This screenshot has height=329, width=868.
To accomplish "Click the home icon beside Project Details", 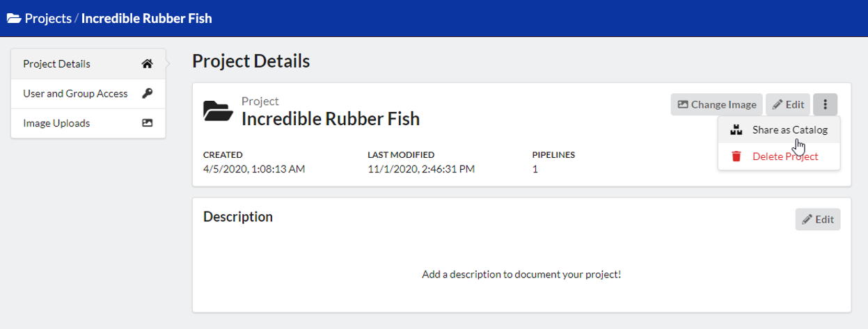I will [147, 64].
